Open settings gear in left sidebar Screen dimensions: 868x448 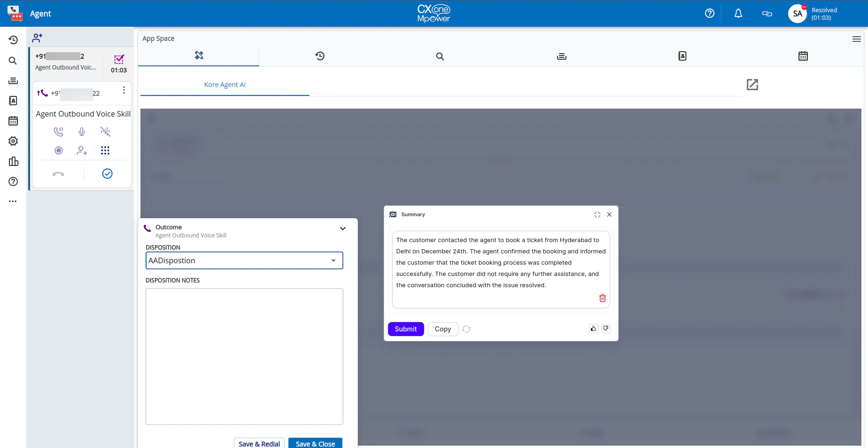click(x=13, y=141)
